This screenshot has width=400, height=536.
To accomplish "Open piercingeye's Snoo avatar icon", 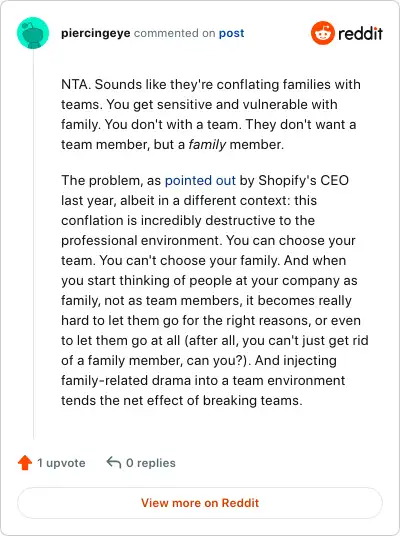I will pyautogui.click(x=33, y=33).
